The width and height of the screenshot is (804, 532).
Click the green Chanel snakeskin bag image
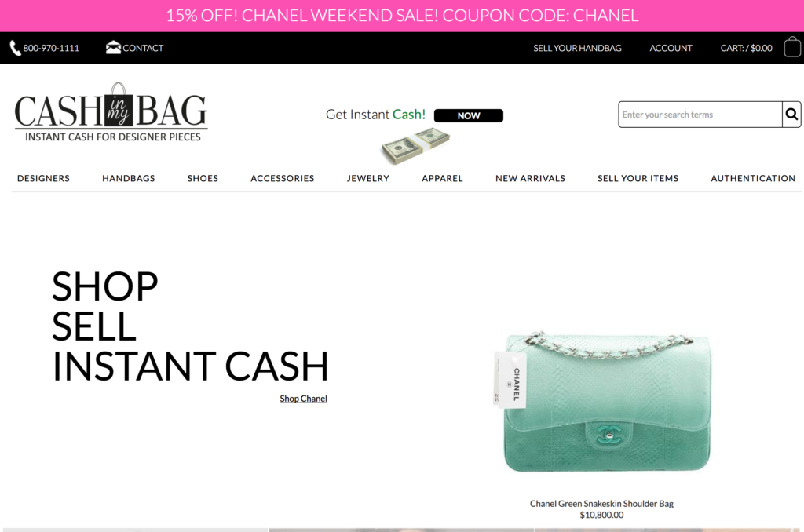click(x=603, y=401)
